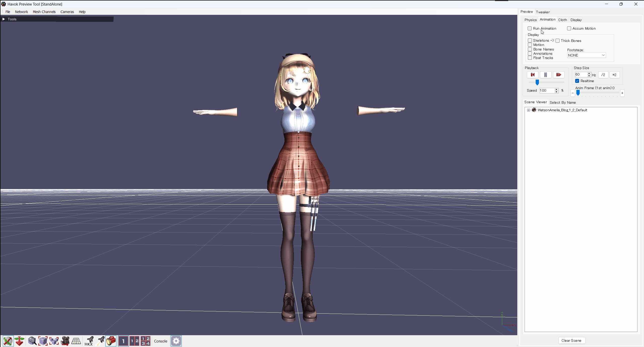Click the globe with red-green arrows icon

pos(8,341)
